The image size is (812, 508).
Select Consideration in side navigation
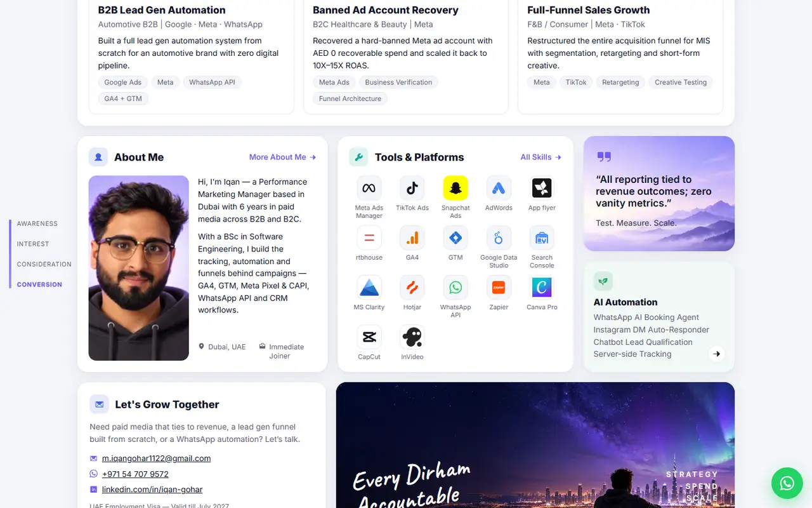44,264
